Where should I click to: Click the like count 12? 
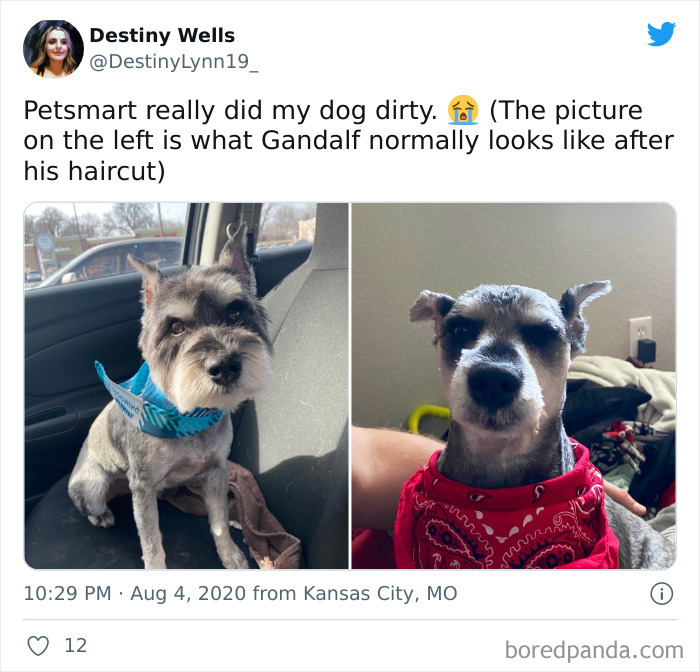click(x=75, y=646)
